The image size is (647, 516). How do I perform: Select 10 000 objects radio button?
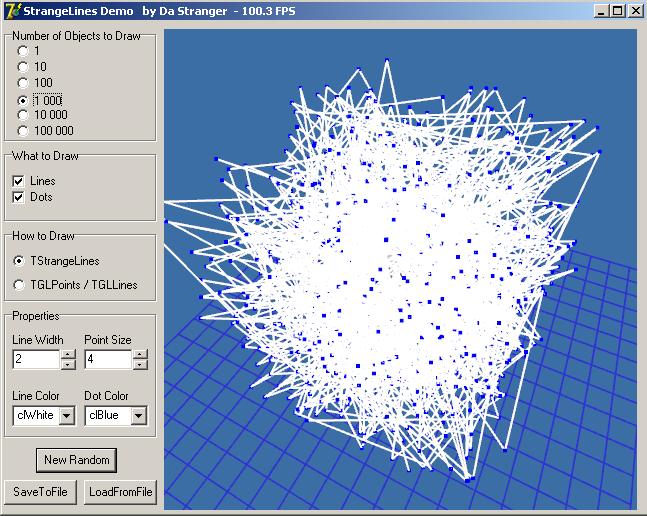23,115
